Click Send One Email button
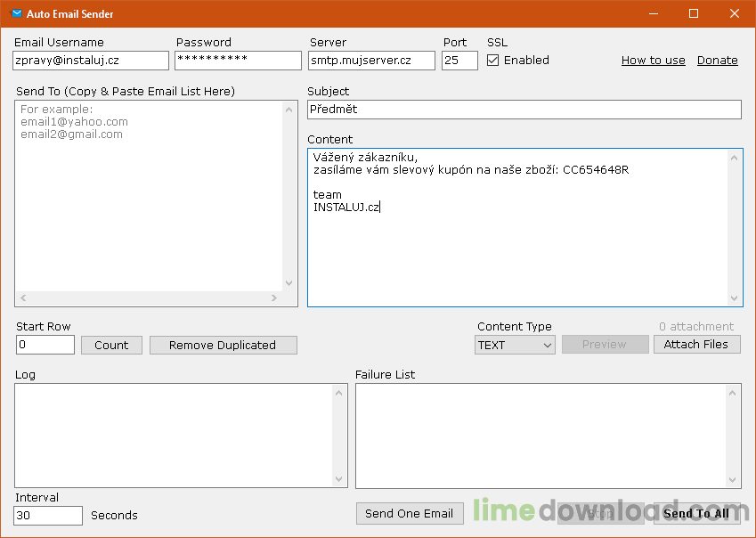This screenshot has width=756, height=538. pyautogui.click(x=410, y=513)
